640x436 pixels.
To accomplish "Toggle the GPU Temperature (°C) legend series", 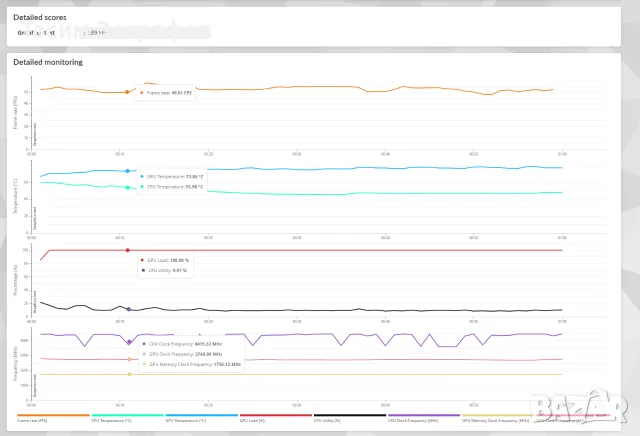I will point(202,418).
